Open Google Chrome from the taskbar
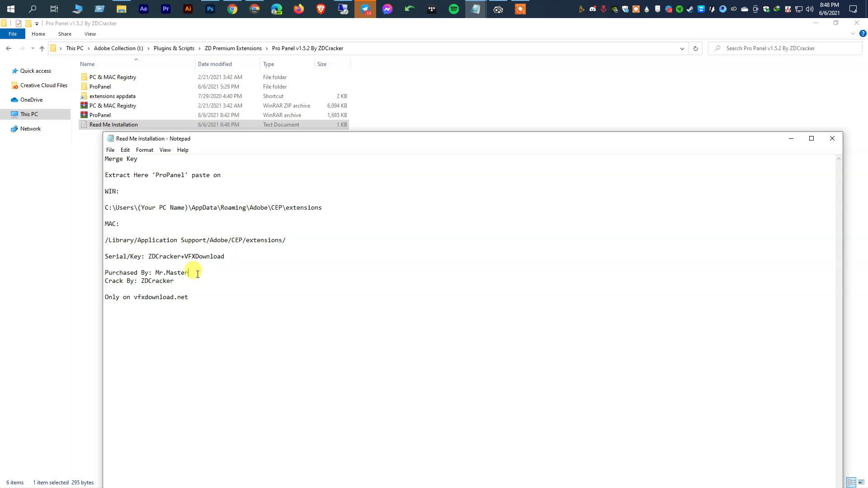 [232, 9]
